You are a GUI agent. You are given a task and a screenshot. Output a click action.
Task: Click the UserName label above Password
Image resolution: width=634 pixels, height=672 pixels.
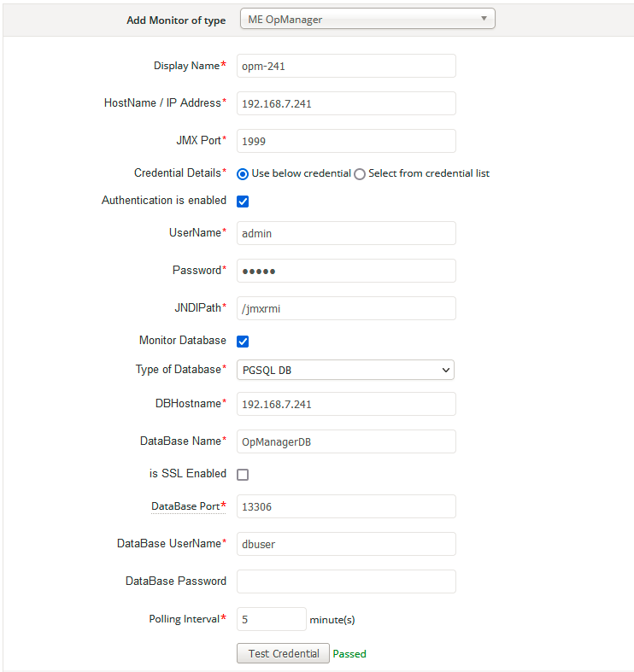click(x=197, y=232)
